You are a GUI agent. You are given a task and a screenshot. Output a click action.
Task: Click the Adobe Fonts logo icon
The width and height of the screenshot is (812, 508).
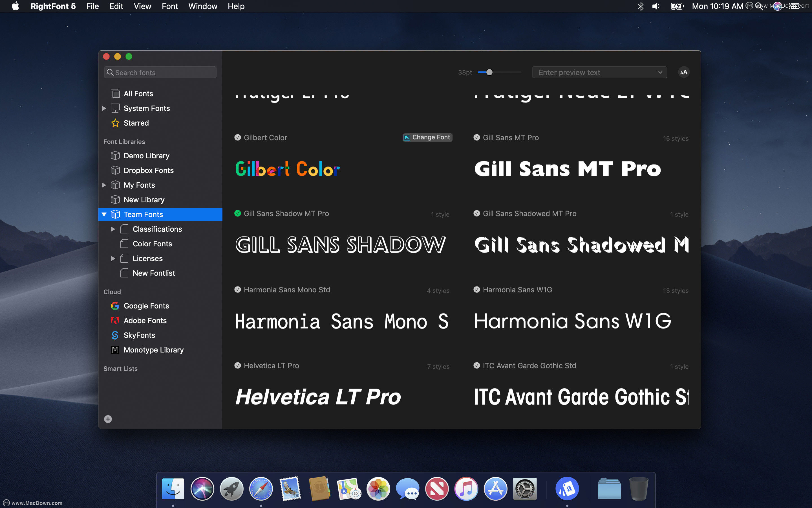[115, 321]
